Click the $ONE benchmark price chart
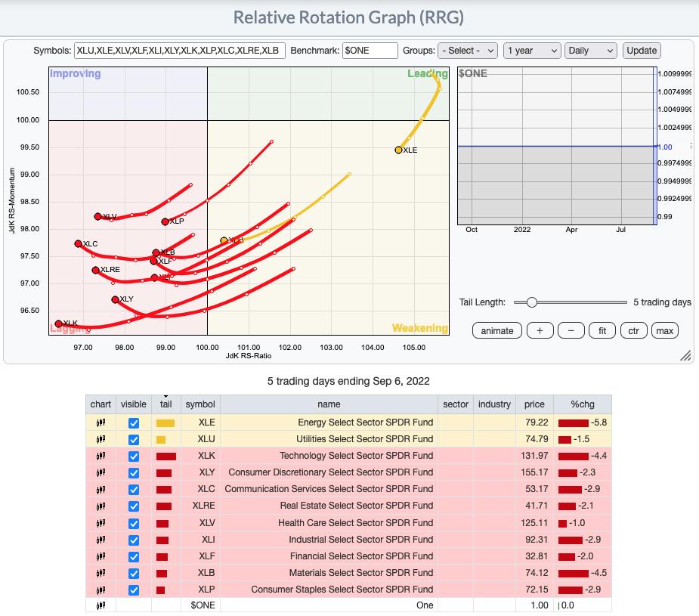Screen dimensions: 699x616 pyautogui.click(x=557, y=146)
